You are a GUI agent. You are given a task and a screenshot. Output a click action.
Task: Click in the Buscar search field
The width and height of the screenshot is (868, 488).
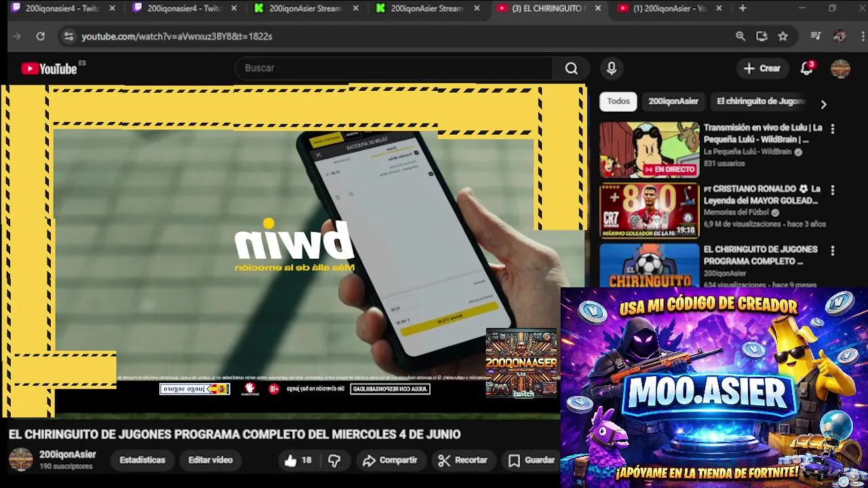pos(393,68)
